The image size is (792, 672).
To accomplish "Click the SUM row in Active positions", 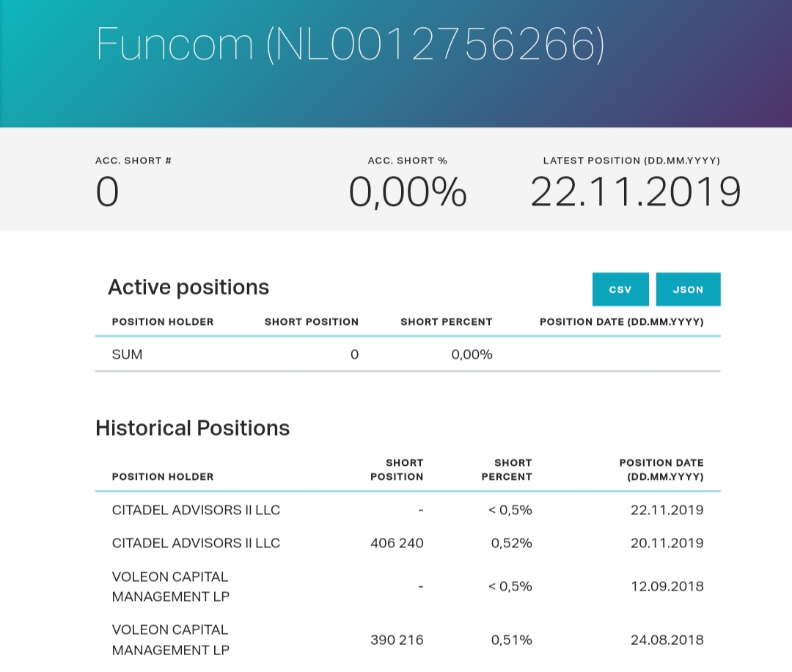I will tap(408, 354).
